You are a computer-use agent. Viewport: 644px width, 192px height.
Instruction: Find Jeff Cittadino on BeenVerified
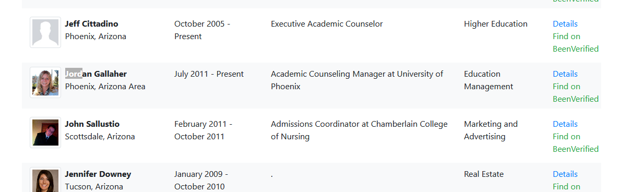[576, 43]
